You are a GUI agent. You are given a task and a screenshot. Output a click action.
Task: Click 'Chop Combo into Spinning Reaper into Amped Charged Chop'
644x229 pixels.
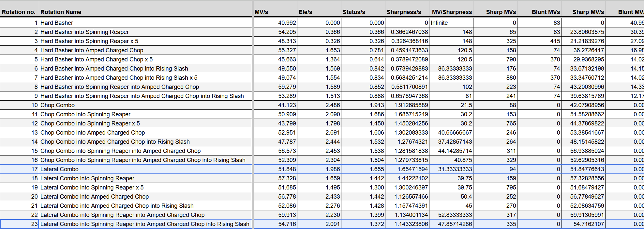coord(145,151)
